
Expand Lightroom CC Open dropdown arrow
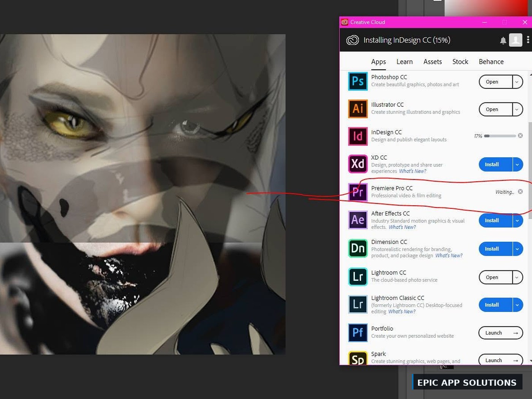click(517, 277)
